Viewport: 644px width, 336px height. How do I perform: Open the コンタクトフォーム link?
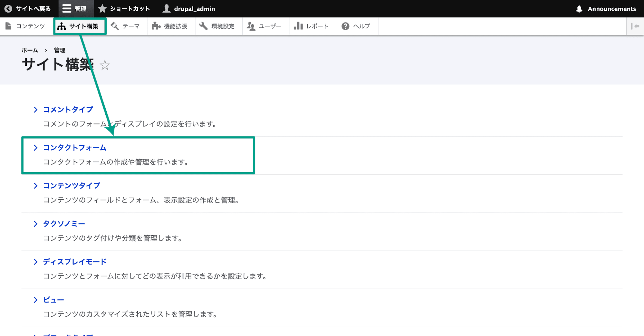75,148
